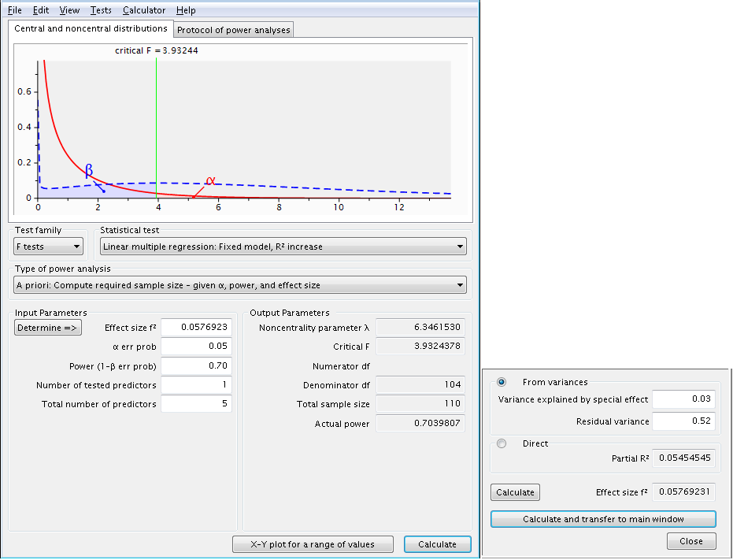Image resolution: width=733 pixels, height=560 pixels.
Task: Open the Help menu
Action: tap(186, 10)
